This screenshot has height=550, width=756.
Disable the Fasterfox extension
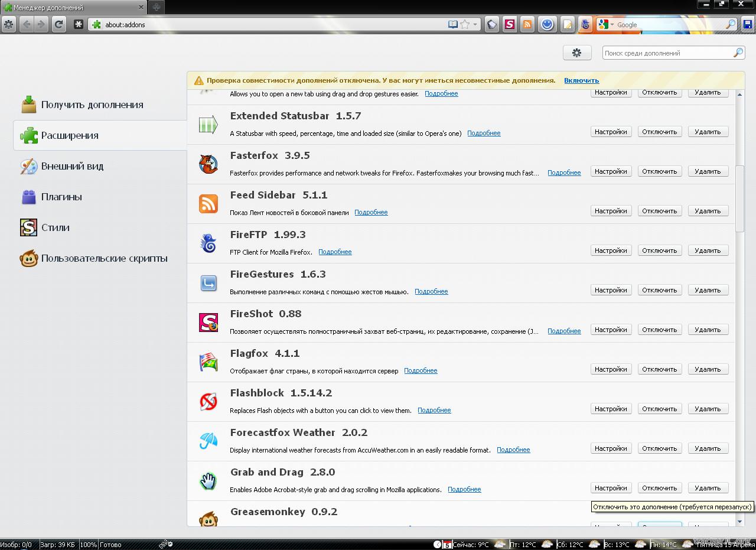pyautogui.click(x=659, y=171)
